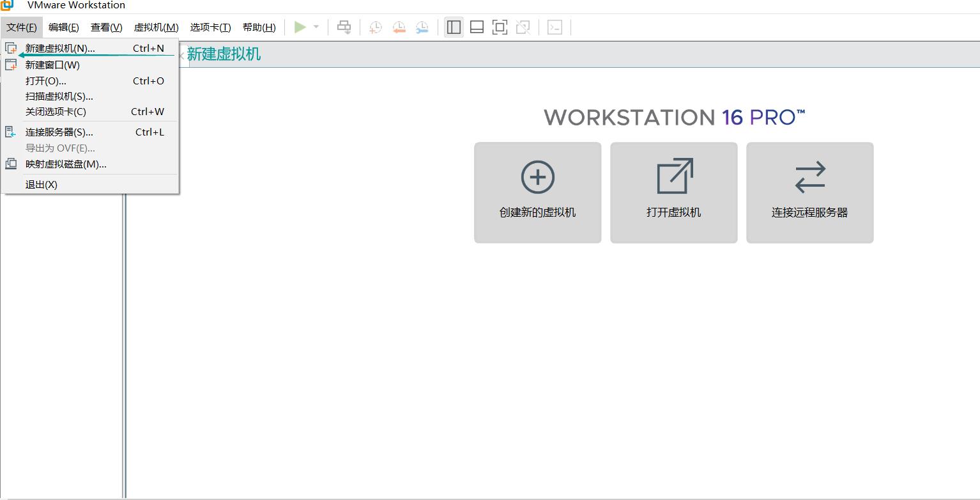Viewport: 980px width, 500px height.
Task: Open the Snapshot Manager wrench icon
Action: point(422,27)
